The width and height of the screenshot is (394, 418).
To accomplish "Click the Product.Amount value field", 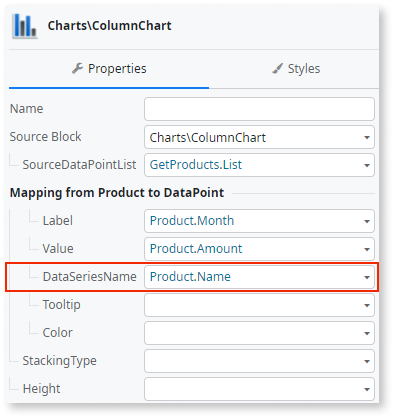I will click(259, 249).
